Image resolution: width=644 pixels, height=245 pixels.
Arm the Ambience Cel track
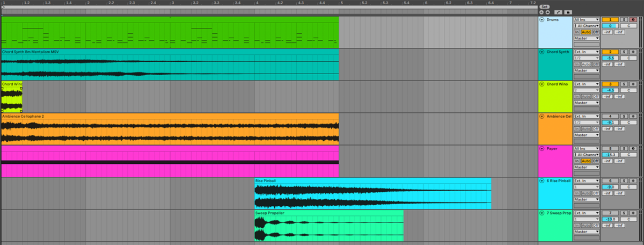[x=633, y=116]
